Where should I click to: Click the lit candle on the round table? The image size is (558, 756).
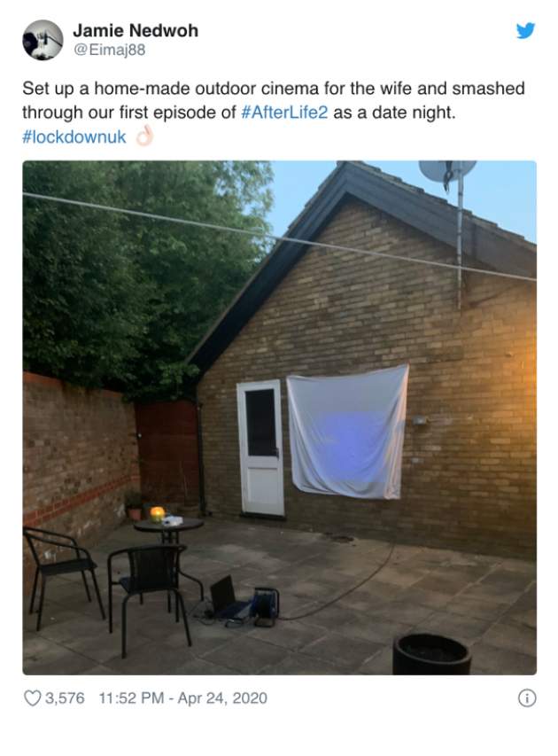(x=157, y=514)
